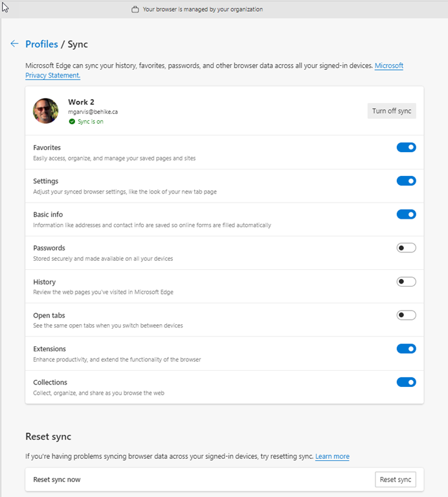Click the briefcase icon in the managed banner
The image size is (448, 497).
tap(135, 10)
